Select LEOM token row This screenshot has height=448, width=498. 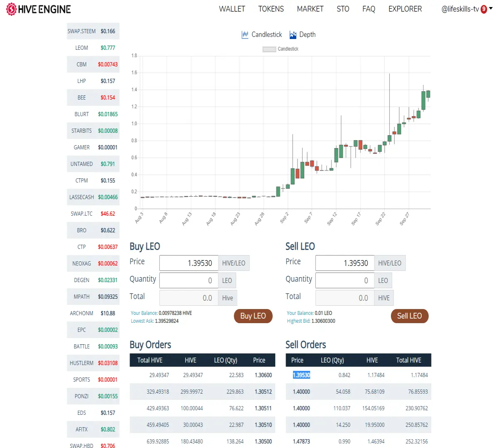coord(93,48)
